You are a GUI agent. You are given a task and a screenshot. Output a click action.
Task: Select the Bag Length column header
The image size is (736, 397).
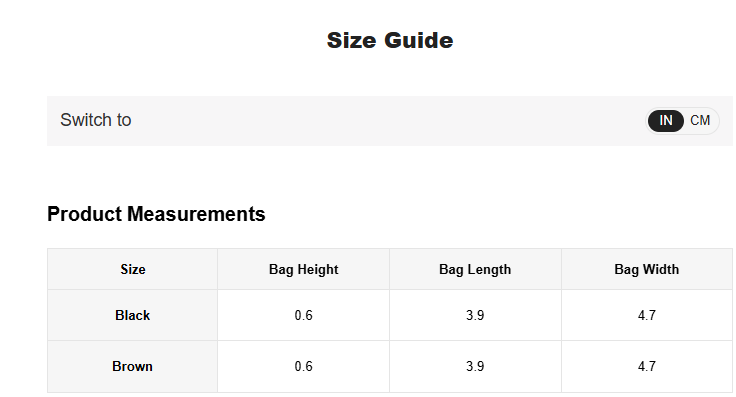coord(475,269)
